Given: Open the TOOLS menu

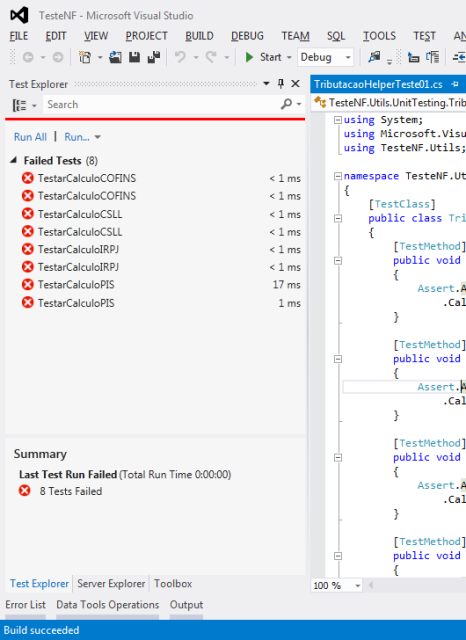Looking at the screenshot, I should coord(379,36).
